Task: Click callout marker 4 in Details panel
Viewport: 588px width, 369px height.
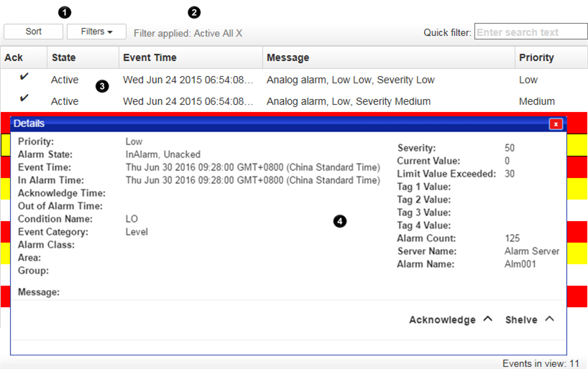Action: 340,221
